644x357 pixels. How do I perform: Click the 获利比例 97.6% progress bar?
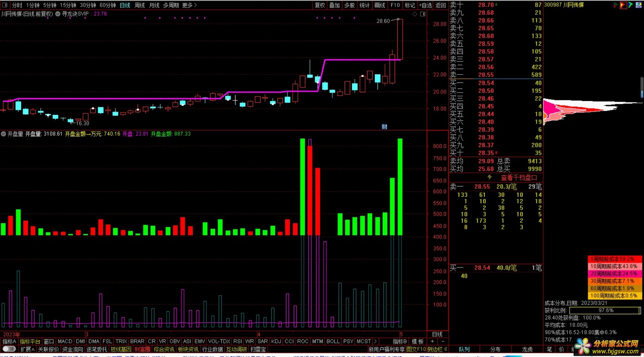click(604, 310)
